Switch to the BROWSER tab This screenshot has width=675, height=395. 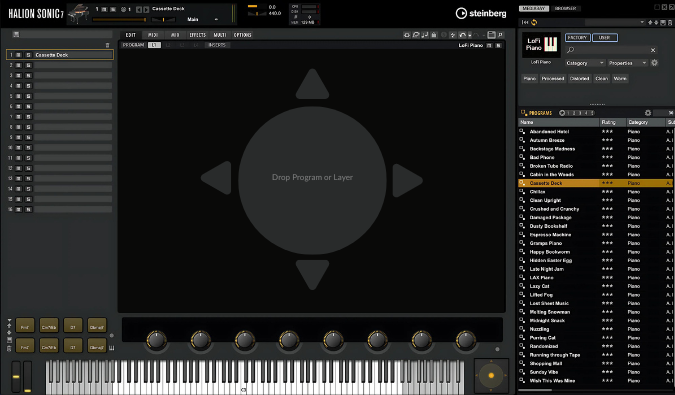(565, 8)
